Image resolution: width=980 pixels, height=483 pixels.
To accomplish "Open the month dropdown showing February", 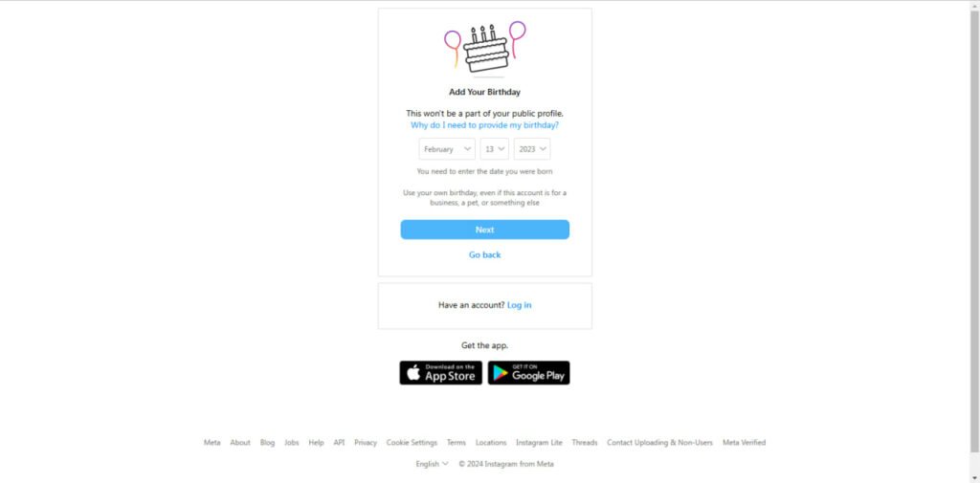I will (x=447, y=149).
